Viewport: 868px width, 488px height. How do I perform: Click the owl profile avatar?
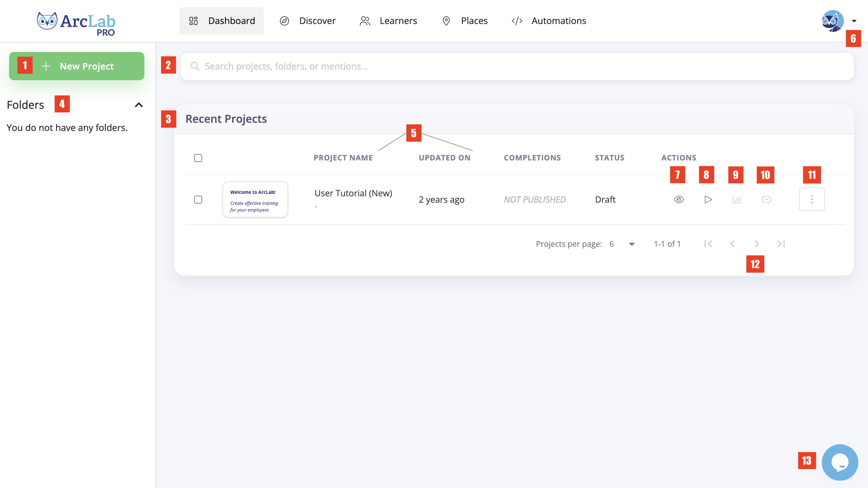(833, 21)
